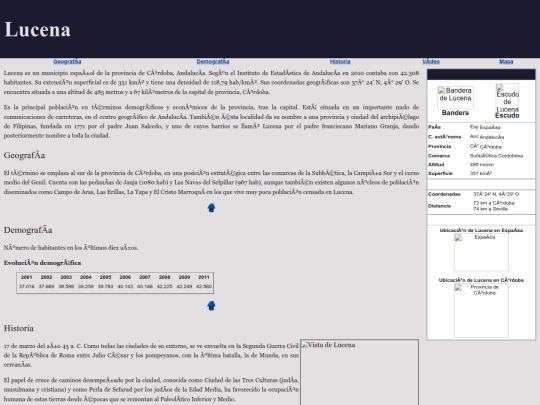Click the Escudo de Lucena image
The width and height of the screenshot is (540, 405).
coord(507,98)
